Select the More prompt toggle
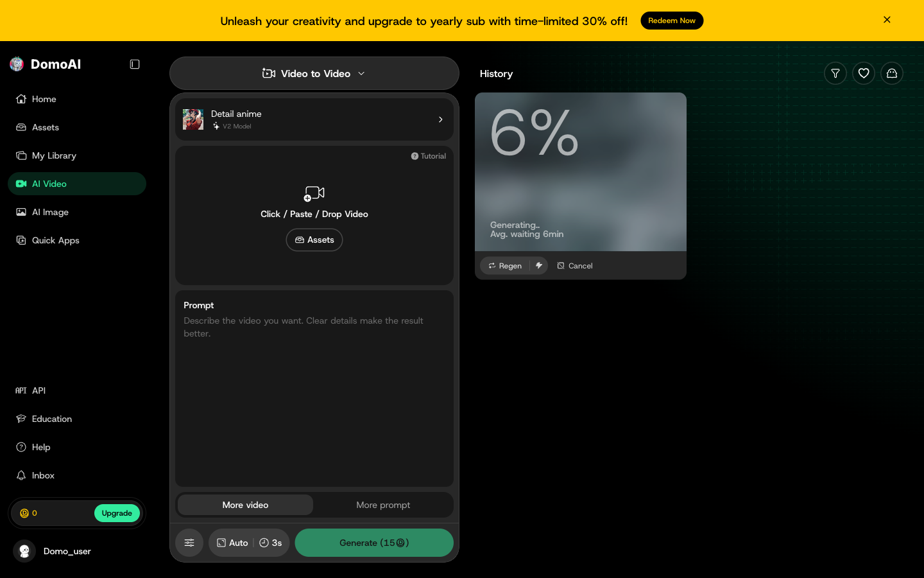Viewport: 924px width, 578px height. click(x=383, y=505)
